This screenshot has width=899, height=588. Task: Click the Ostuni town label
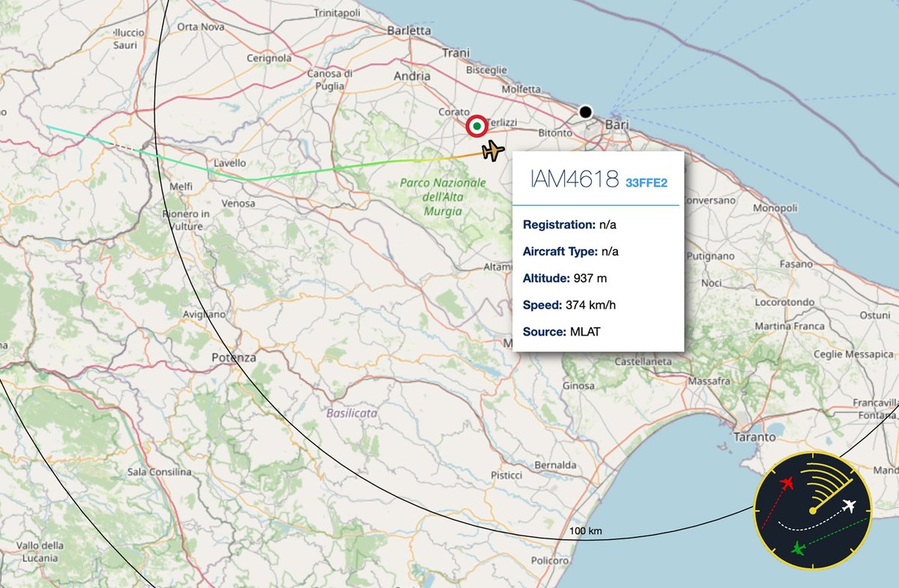[874, 315]
